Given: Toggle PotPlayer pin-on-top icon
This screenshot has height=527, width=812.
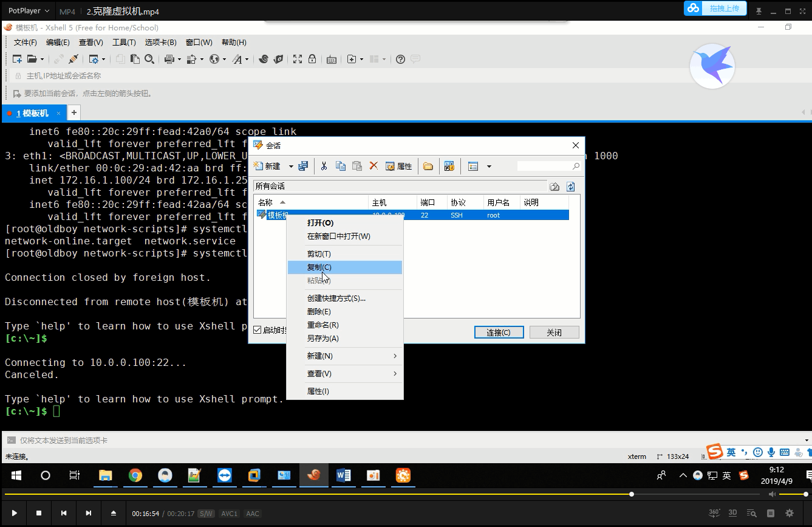Looking at the screenshot, I should click(x=759, y=11).
